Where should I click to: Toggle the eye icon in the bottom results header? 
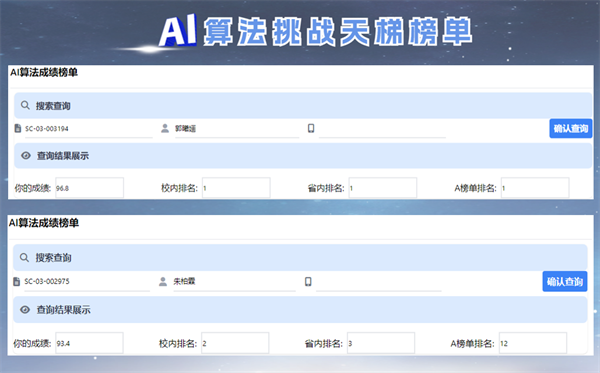[x=25, y=309]
